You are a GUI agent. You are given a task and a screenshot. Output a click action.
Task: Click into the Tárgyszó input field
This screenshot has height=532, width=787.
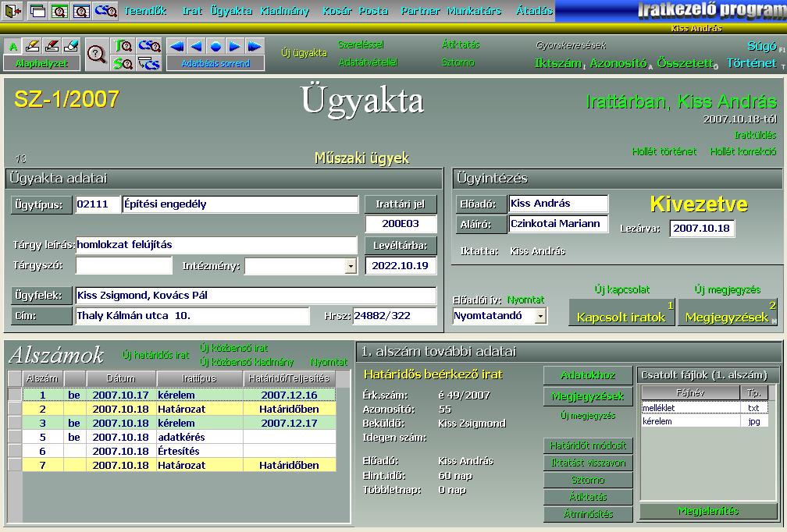click(123, 266)
